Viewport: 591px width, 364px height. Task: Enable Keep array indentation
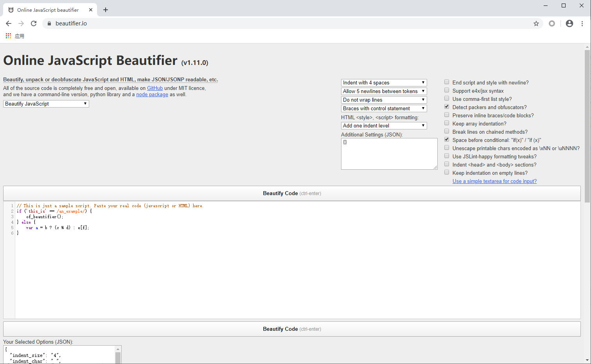(x=447, y=123)
